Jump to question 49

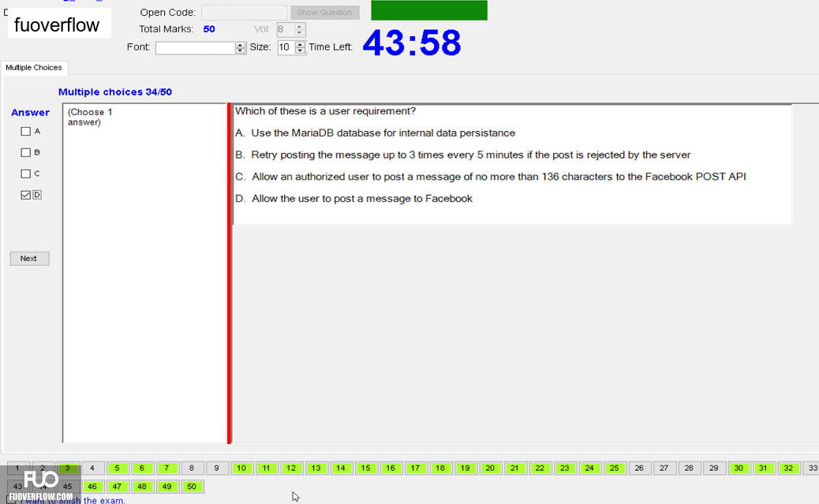click(x=166, y=486)
